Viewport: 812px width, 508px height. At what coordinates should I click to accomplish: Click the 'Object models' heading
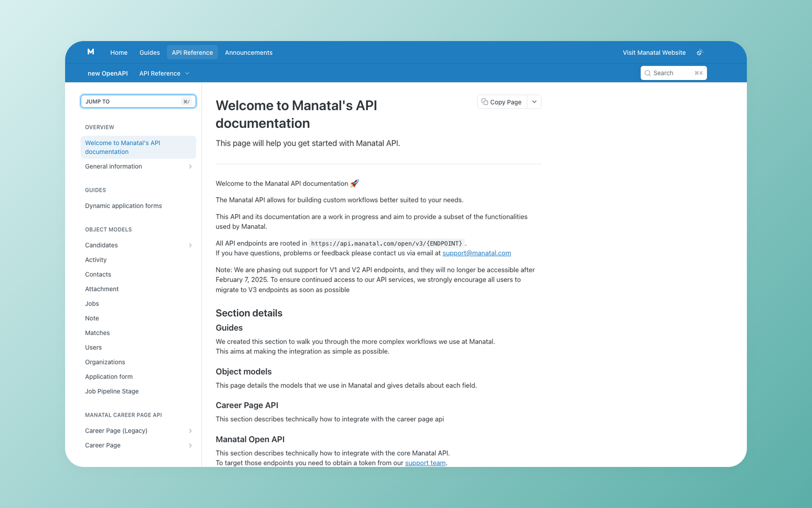[x=244, y=371]
